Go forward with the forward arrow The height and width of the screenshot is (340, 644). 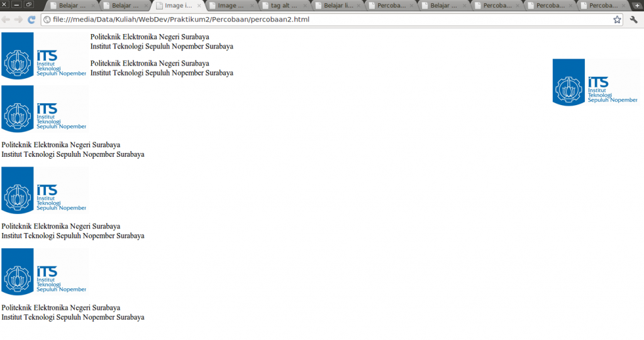click(x=18, y=20)
